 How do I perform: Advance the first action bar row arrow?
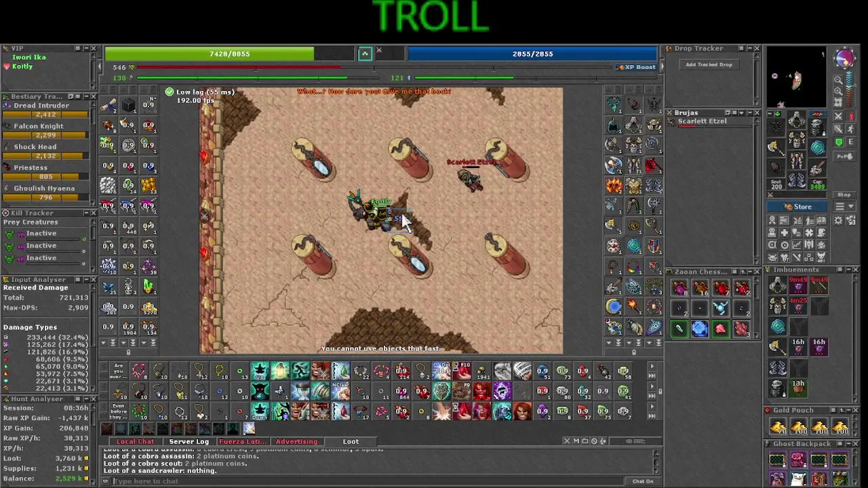coord(652,367)
